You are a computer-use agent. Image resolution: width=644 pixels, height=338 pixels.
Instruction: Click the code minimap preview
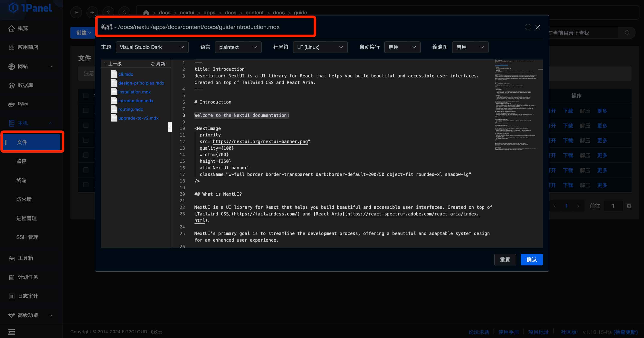516,105
